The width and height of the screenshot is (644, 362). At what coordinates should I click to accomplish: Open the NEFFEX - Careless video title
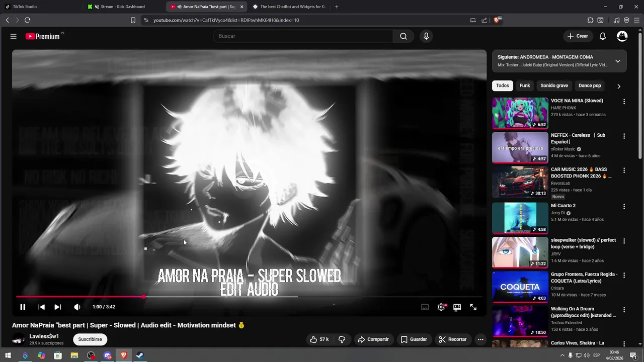(578, 138)
